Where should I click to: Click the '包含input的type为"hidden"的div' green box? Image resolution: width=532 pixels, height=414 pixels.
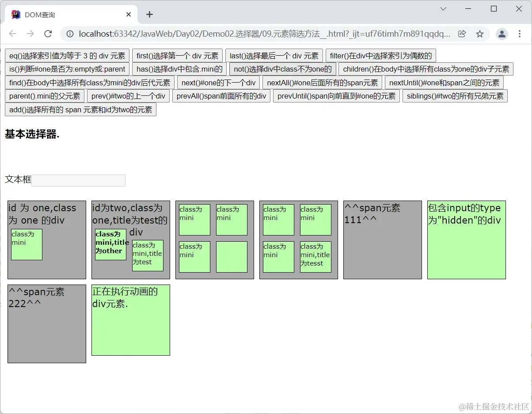[467, 240]
